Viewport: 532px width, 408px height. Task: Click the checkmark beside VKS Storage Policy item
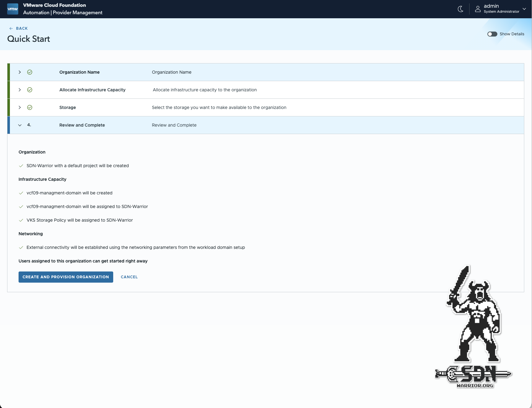tap(21, 220)
